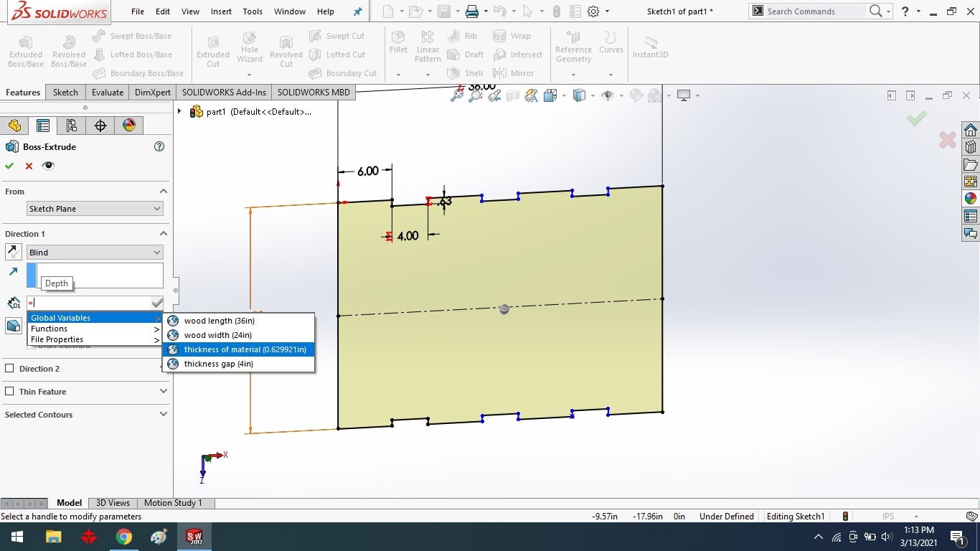Image resolution: width=980 pixels, height=551 pixels.
Task: Open Google Chrome from taskbar
Action: pos(124,537)
